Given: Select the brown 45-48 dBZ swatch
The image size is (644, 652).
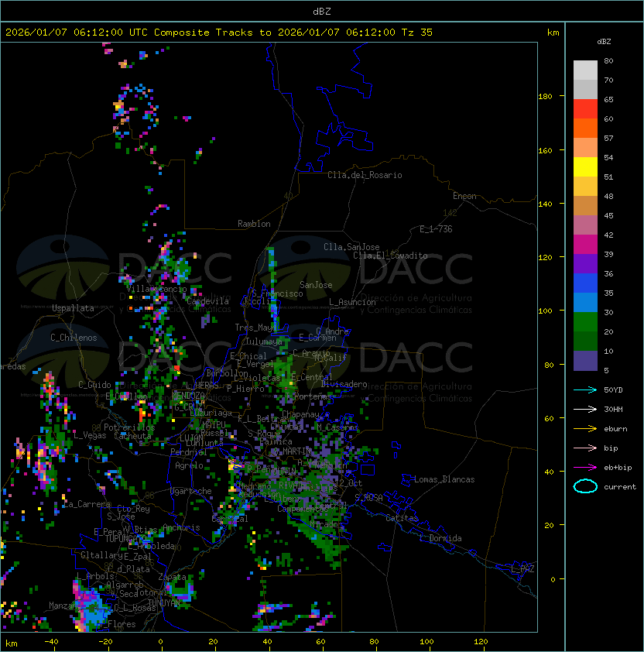Looking at the screenshot, I should coord(585,205).
